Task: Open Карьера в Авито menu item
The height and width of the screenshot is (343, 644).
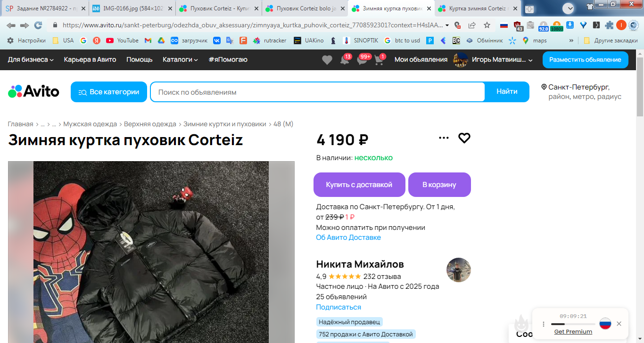Action: [90, 60]
